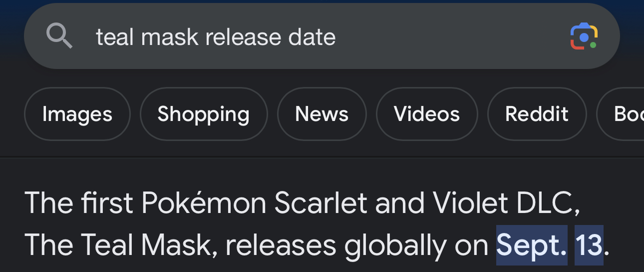644x272 pixels.
Task: Click the highlighted '13' date number
Action: click(x=589, y=245)
